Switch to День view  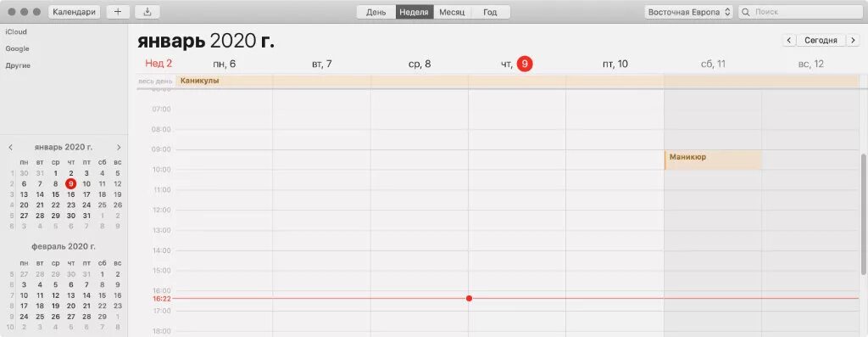pyautogui.click(x=376, y=12)
